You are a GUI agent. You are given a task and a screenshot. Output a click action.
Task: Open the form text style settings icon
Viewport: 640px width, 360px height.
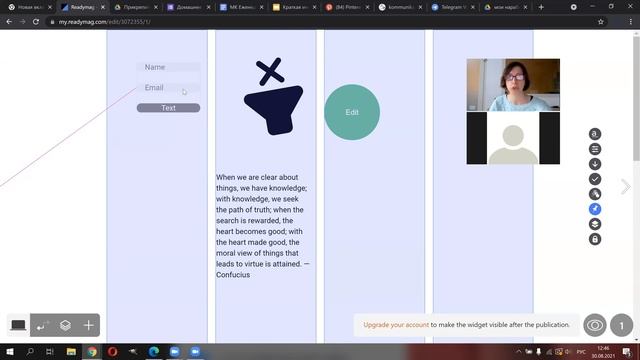tap(595, 134)
